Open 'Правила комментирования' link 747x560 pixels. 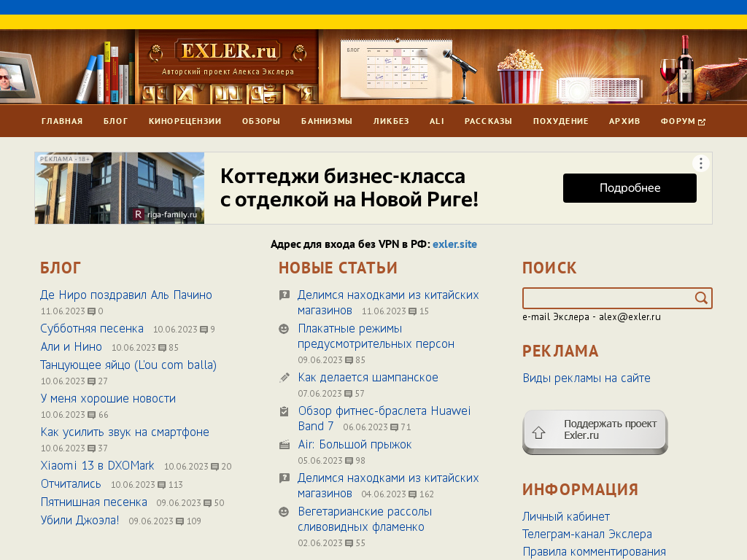click(x=594, y=552)
